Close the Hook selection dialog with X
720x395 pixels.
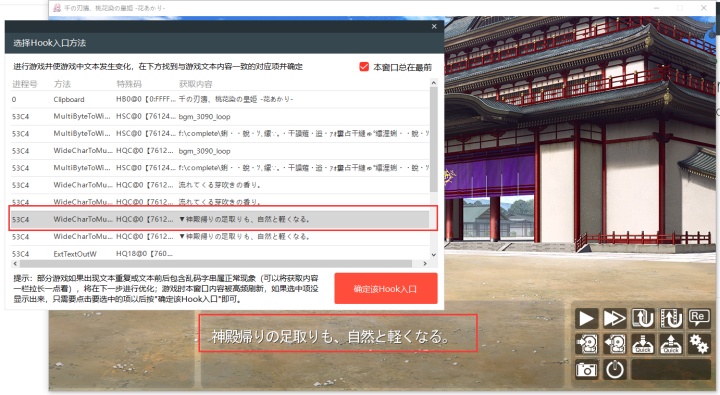click(434, 27)
